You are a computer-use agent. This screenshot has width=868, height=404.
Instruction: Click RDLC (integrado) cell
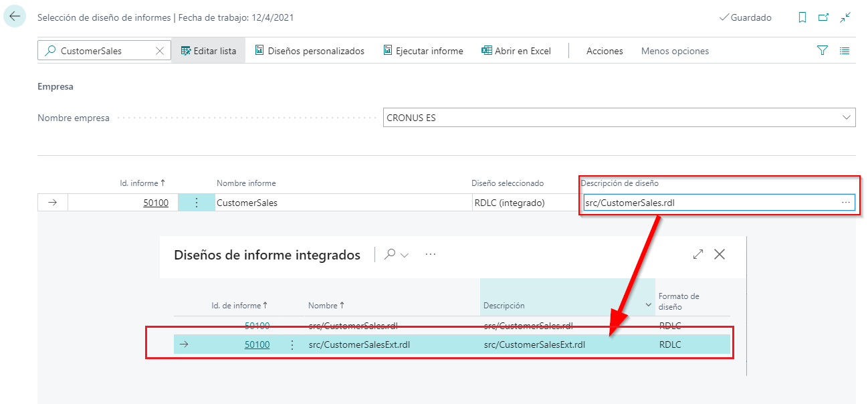point(510,203)
